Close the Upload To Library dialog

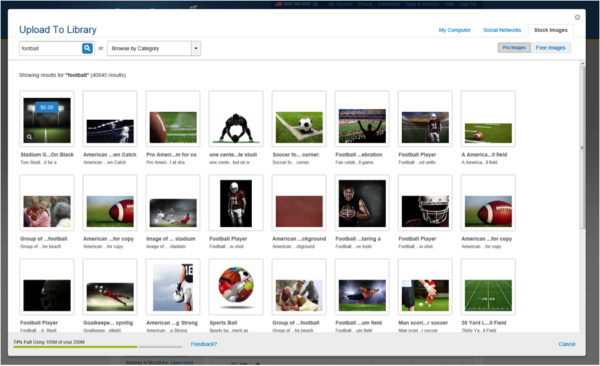tap(577, 17)
